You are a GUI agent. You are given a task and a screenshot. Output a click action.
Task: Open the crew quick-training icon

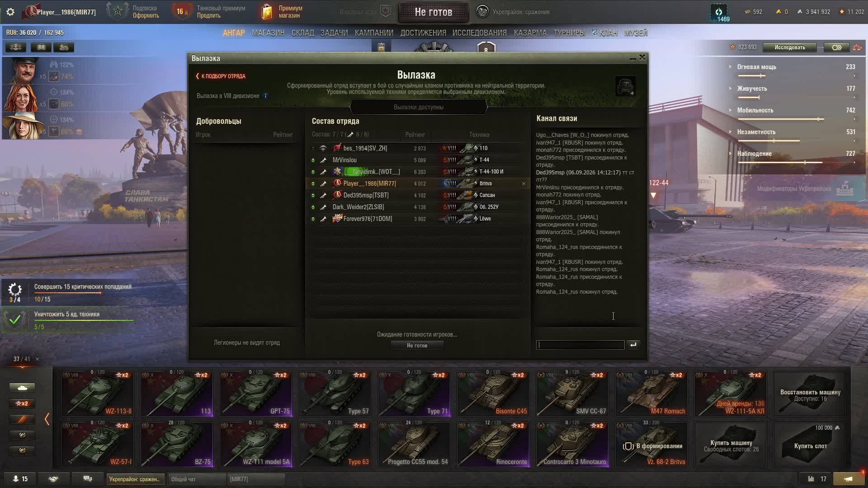click(x=64, y=47)
